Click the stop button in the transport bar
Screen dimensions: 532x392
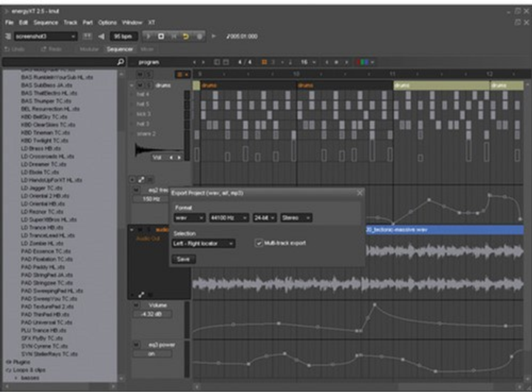pos(161,36)
